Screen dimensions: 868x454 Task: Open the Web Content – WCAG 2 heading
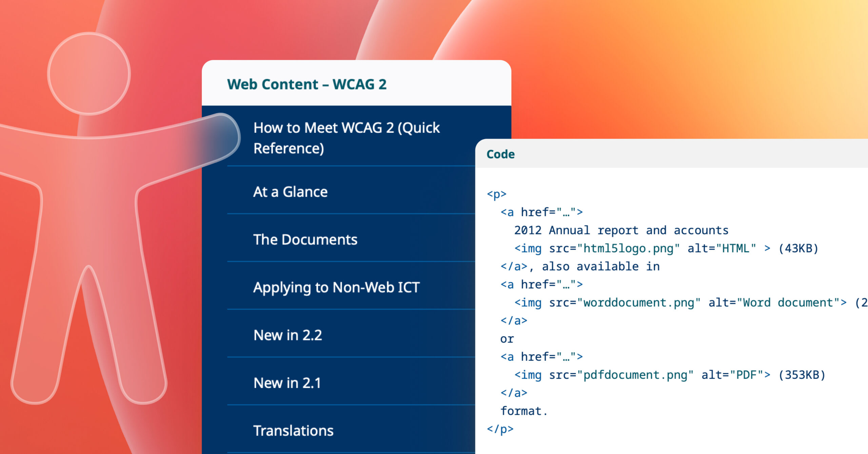[307, 84]
